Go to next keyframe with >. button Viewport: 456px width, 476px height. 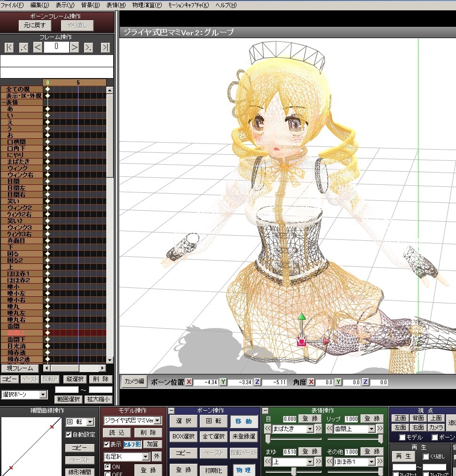(x=88, y=48)
